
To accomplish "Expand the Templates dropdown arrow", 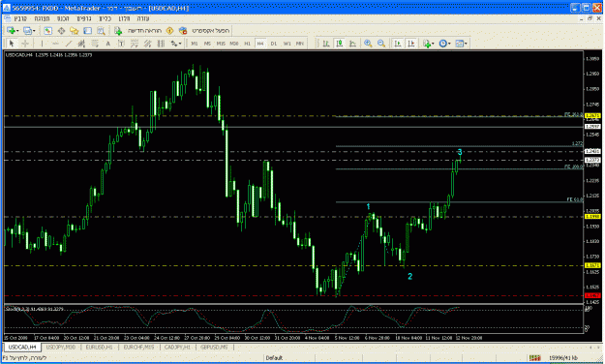I will pos(466,44).
